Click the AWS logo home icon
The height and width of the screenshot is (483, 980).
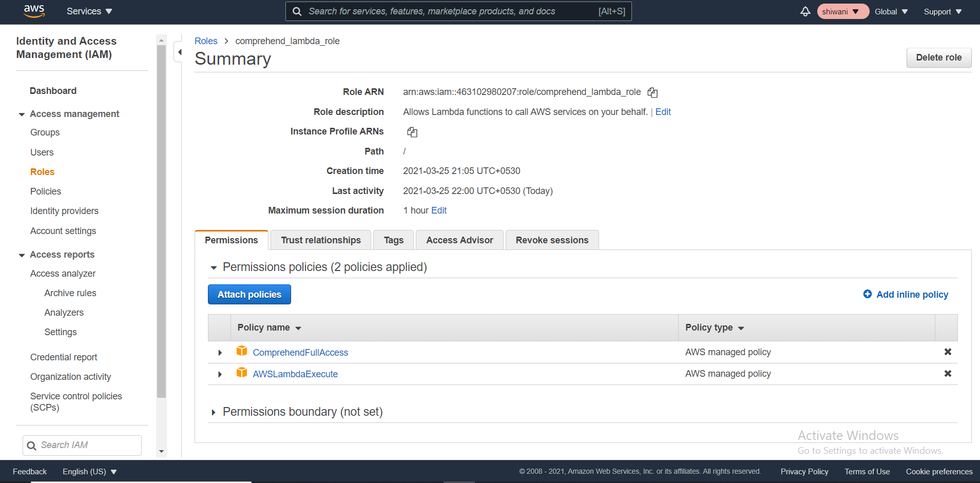click(x=34, y=11)
